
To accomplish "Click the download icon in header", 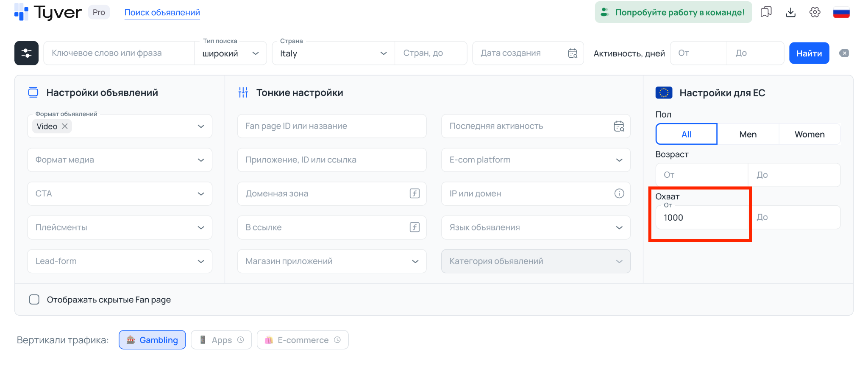I will (790, 12).
